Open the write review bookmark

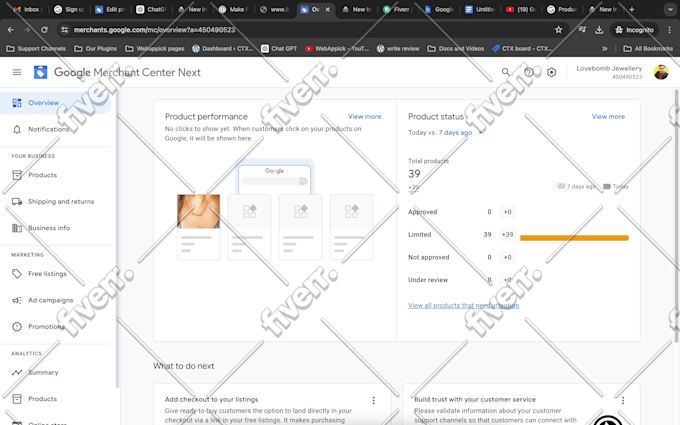[398, 49]
